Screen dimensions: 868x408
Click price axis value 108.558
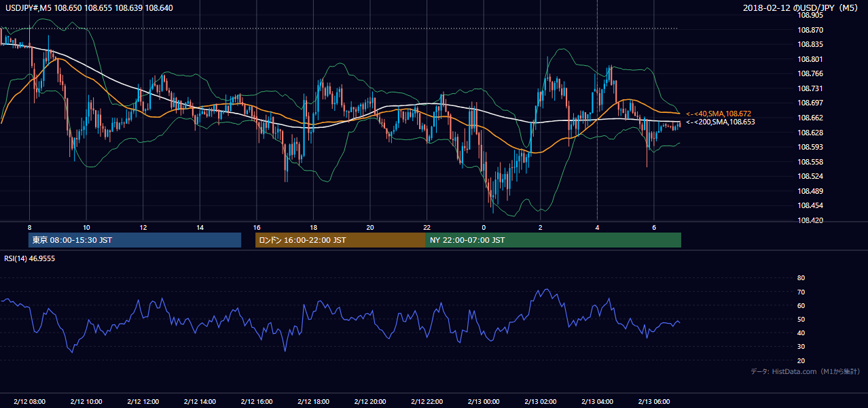(811, 162)
